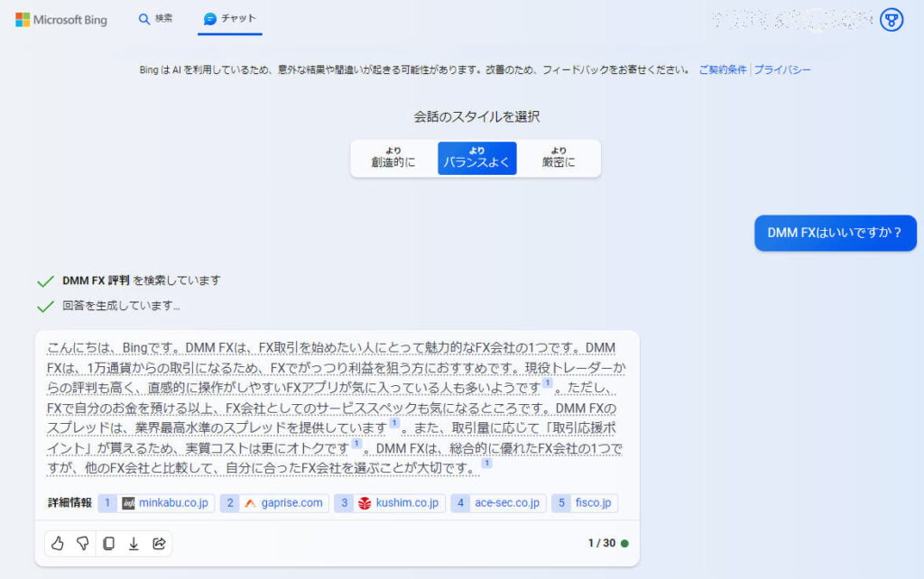Share the response via the share icon
Image resolution: width=924 pixels, height=579 pixels.
(x=158, y=544)
